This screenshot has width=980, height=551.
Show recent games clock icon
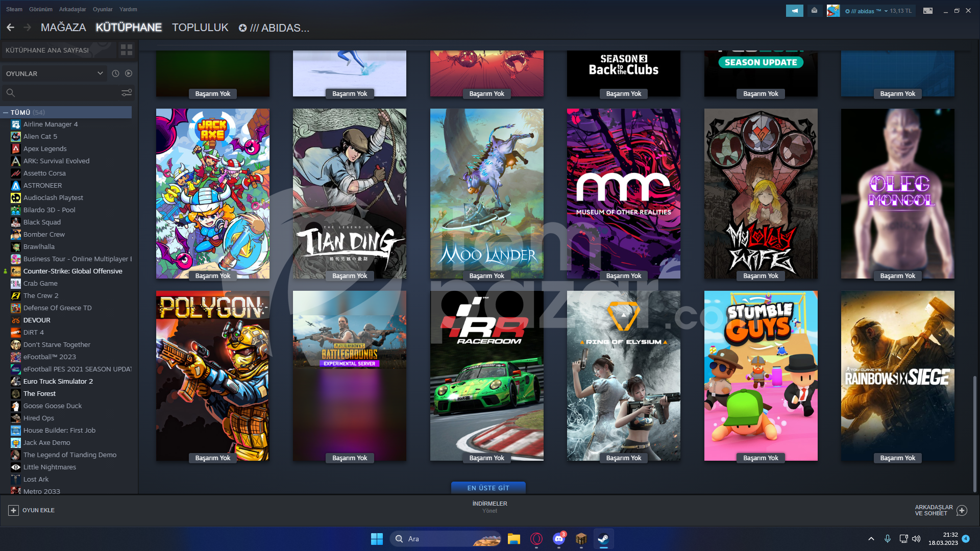(x=116, y=73)
